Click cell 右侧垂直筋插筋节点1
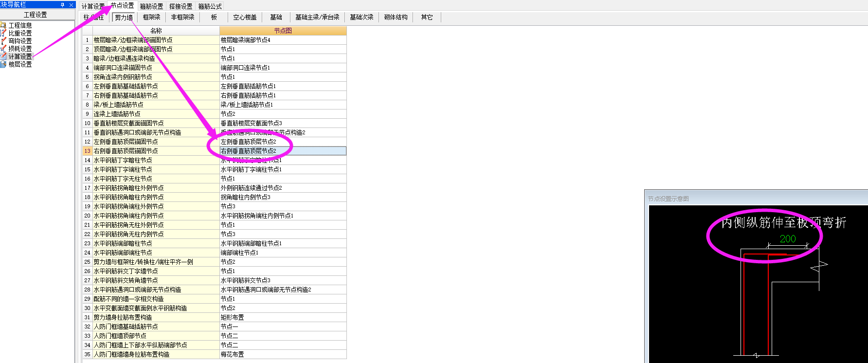This screenshot has width=868, height=363. point(283,95)
